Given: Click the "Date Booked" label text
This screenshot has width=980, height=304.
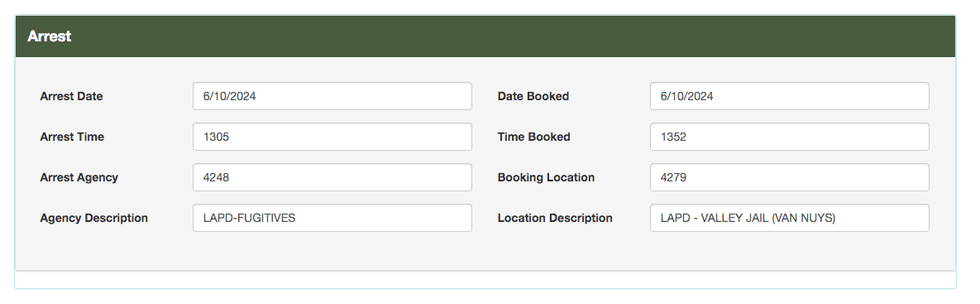Looking at the screenshot, I should pyautogui.click(x=533, y=96).
